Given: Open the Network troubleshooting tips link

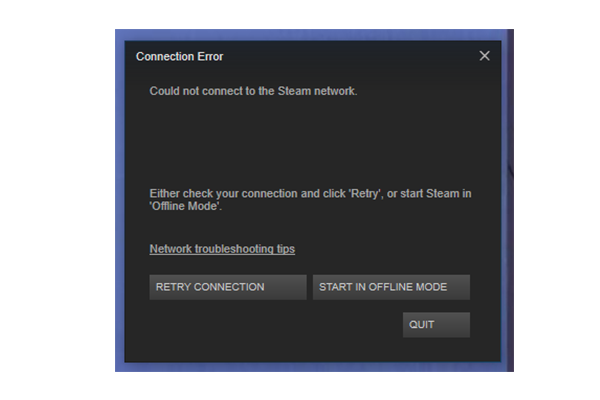Looking at the screenshot, I should pyautogui.click(x=222, y=249).
